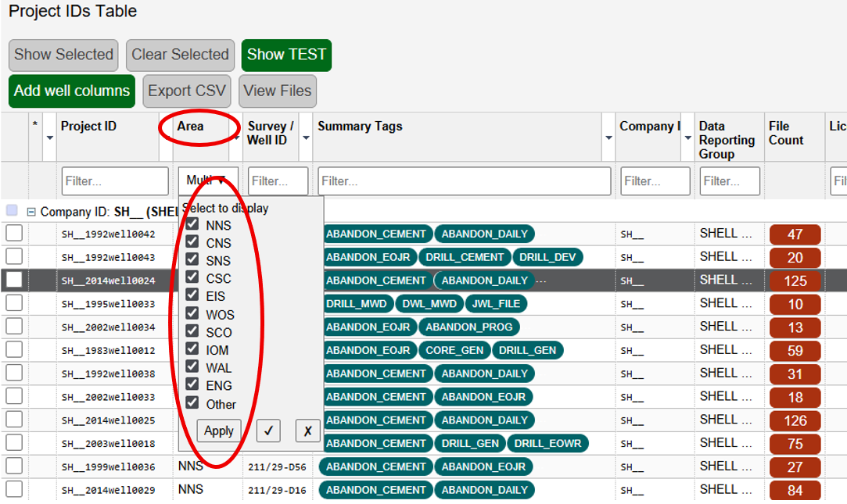Image resolution: width=847 pixels, height=504 pixels.
Task: Uncheck the NNS area checkbox
Action: 192,224
